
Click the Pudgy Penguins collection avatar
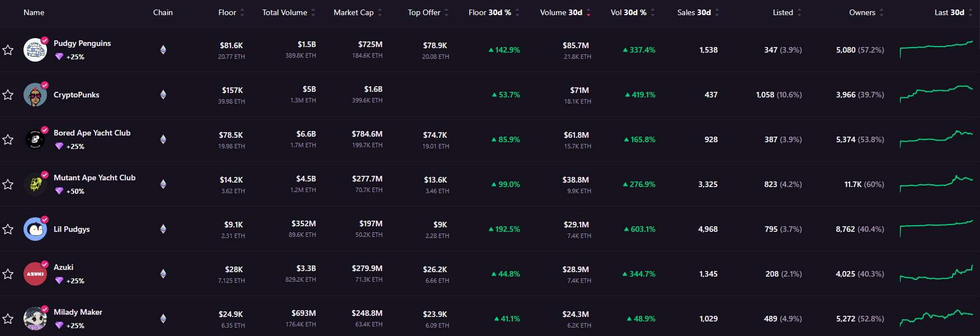pyautogui.click(x=35, y=50)
